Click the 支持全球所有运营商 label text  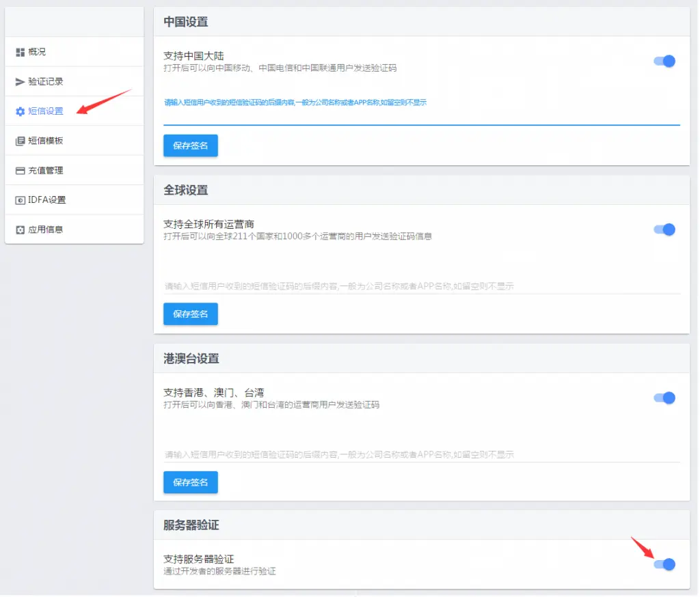208,224
